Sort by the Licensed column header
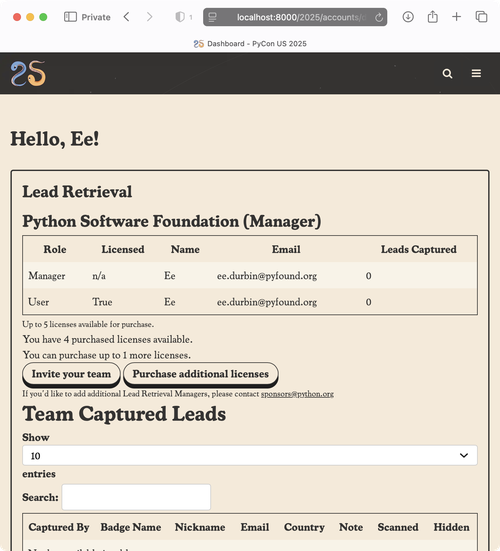 tap(123, 249)
